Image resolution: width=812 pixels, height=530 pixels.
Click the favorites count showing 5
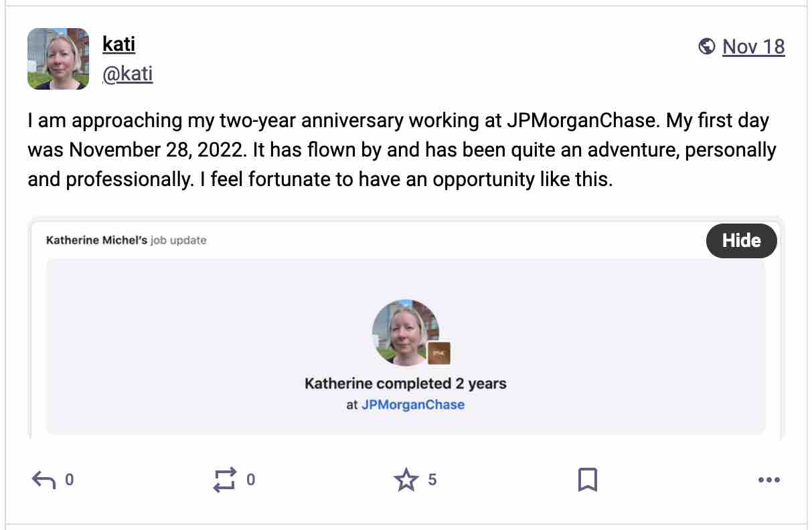pyautogui.click(x=432, y=480)
